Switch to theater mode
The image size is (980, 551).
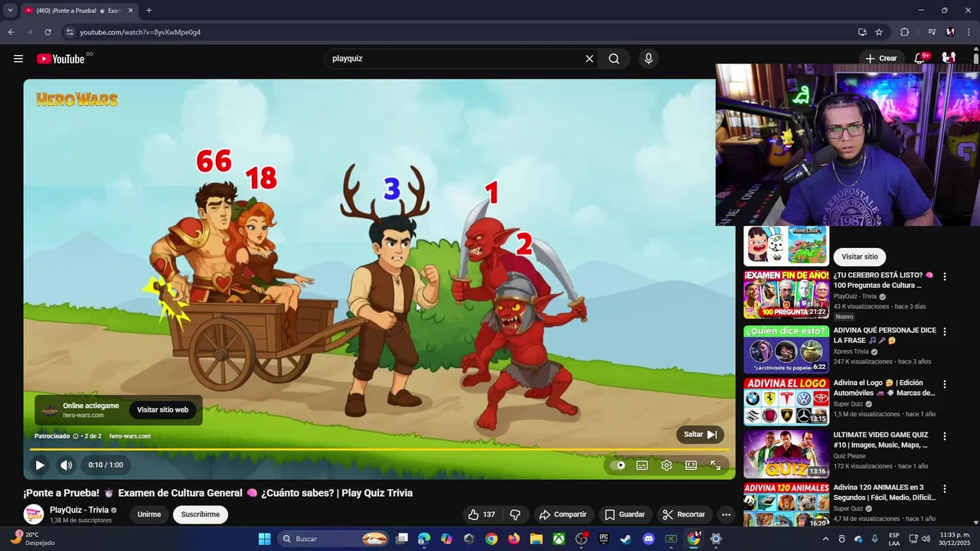click(691, 465)
